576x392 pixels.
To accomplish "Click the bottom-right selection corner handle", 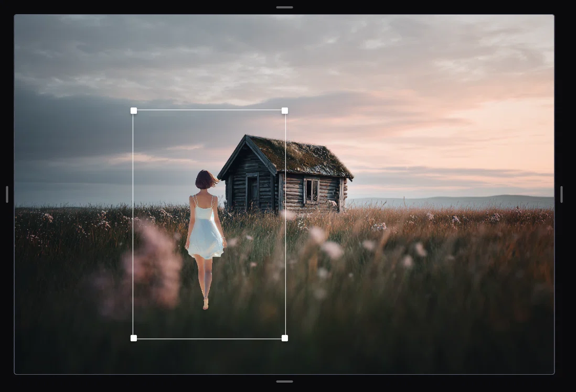I will point(285,338).
